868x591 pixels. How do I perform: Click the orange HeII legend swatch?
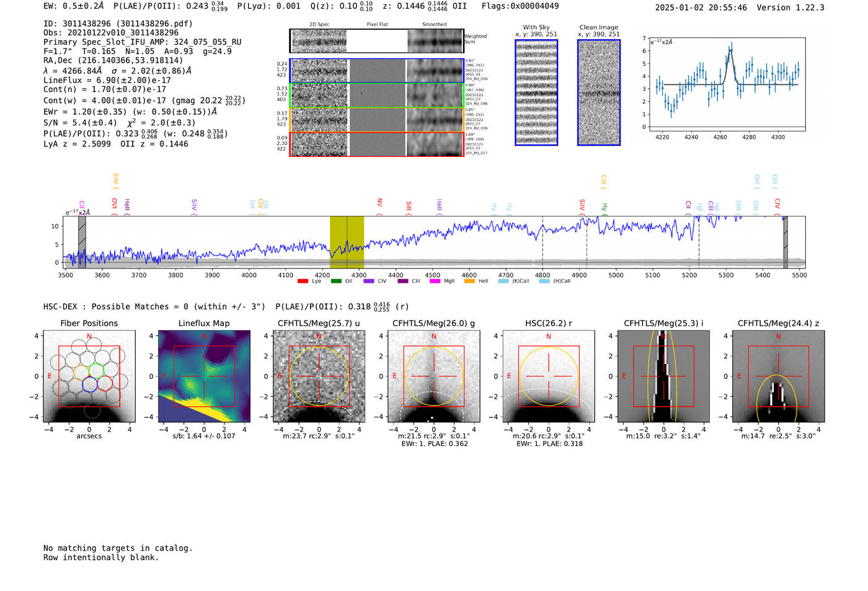click(x=469, y=281)
